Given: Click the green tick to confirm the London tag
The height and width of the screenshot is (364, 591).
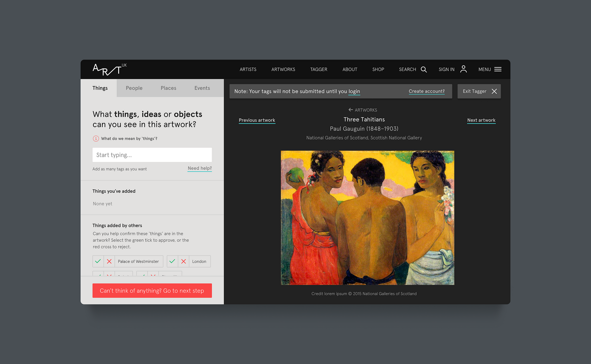Looking at the screenshot, I should pos(172,261).
